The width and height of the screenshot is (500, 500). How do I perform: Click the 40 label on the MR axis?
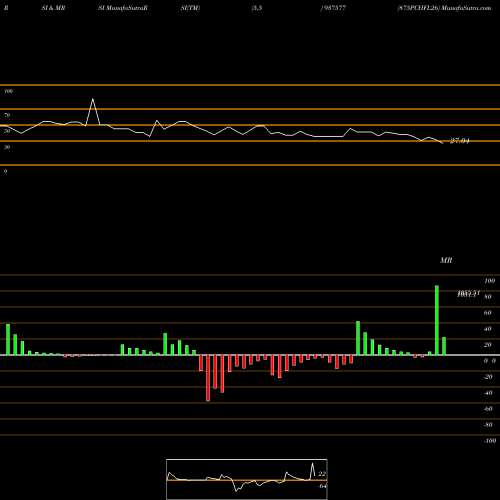coord(488,329)
